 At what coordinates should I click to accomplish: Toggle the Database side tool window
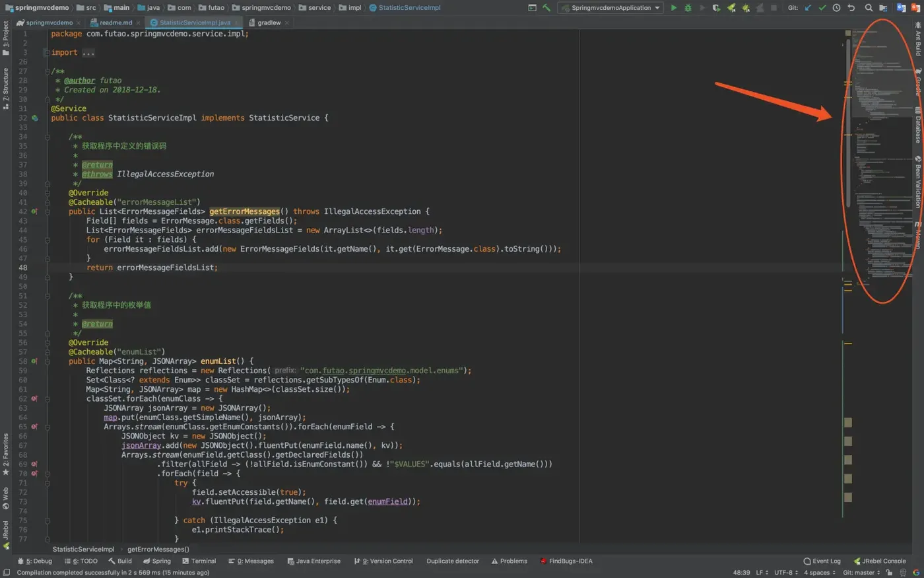pos(917,125)
